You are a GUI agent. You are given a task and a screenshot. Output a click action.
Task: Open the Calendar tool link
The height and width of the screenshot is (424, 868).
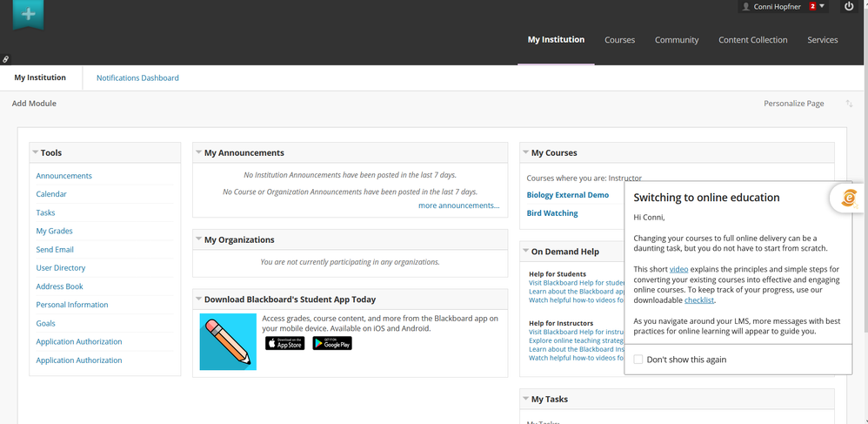click(51, 194)
